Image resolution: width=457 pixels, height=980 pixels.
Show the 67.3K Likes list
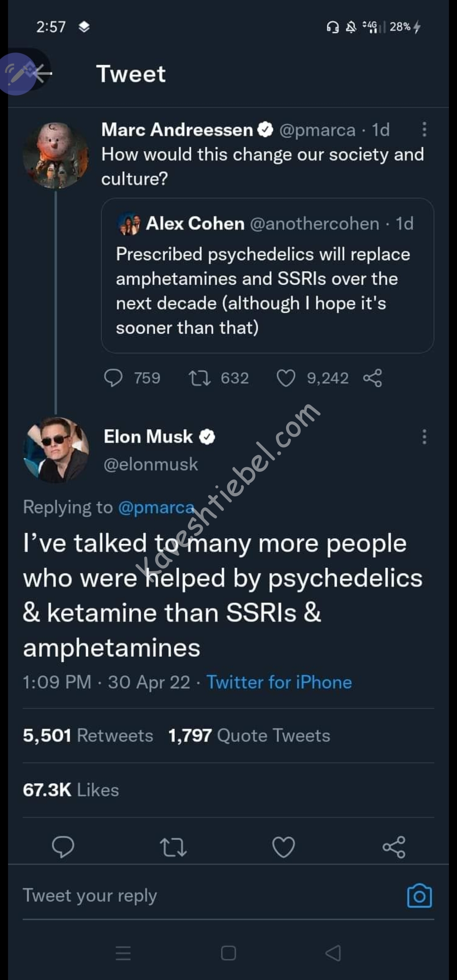71,790
